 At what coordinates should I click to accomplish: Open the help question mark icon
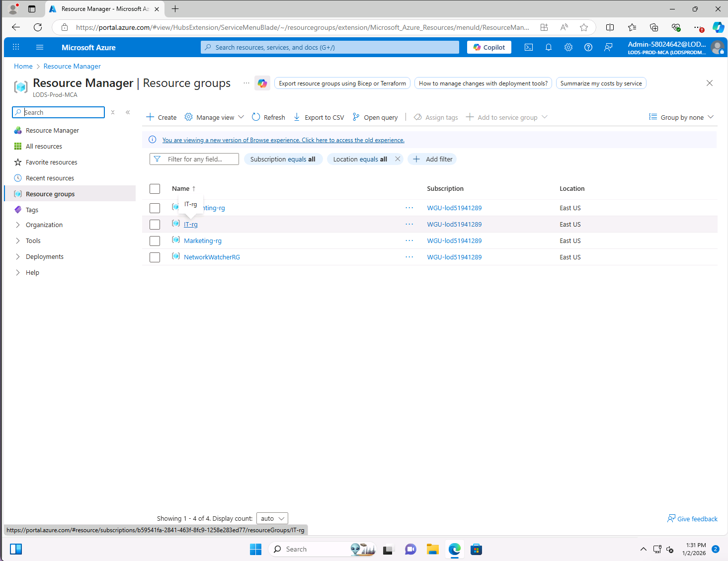click(588, 47)
